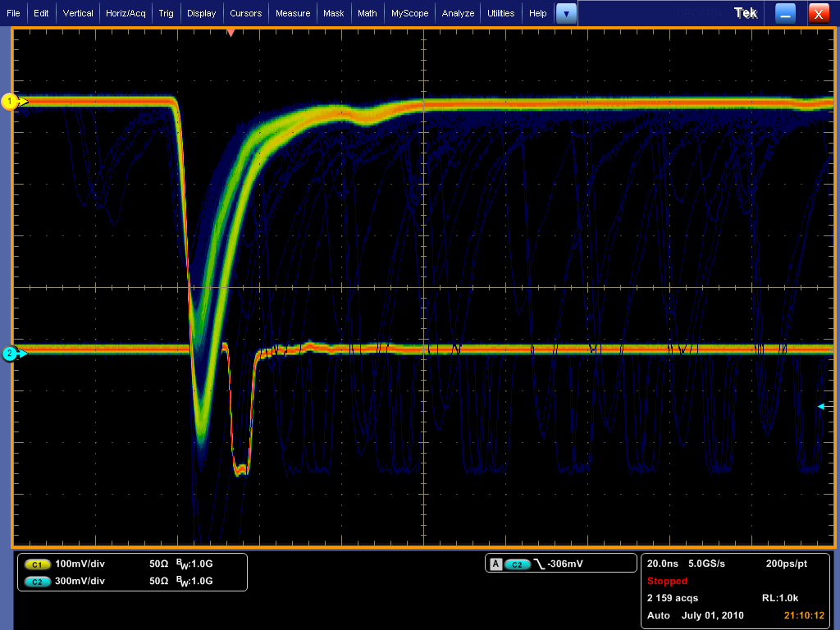Open the Horiz/Acq menu
Viewport: 840px width, 630px height.
(126, 13)
